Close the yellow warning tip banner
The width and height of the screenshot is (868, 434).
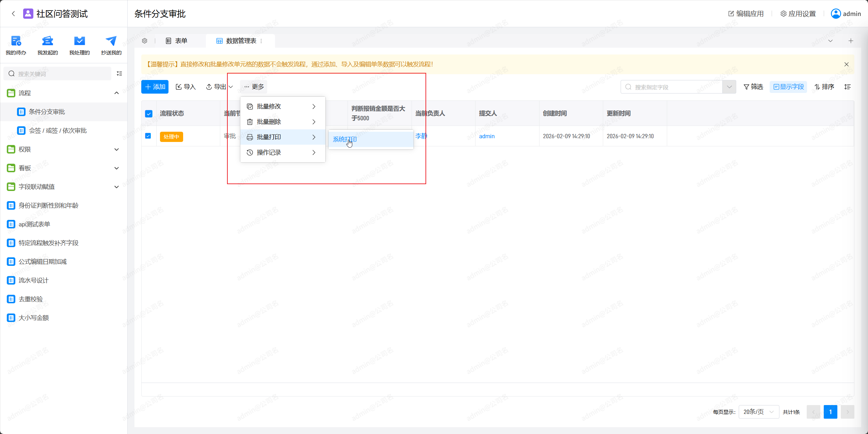[847, 64]
